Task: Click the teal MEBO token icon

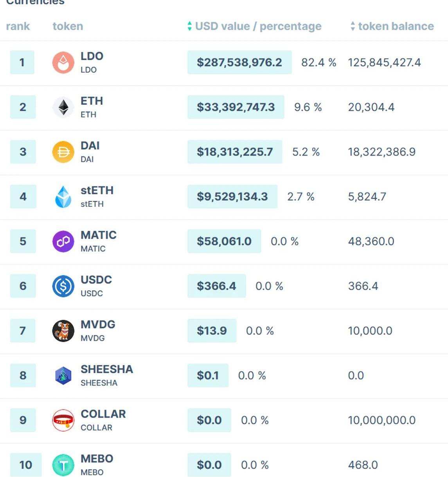Action: (63, 465)
